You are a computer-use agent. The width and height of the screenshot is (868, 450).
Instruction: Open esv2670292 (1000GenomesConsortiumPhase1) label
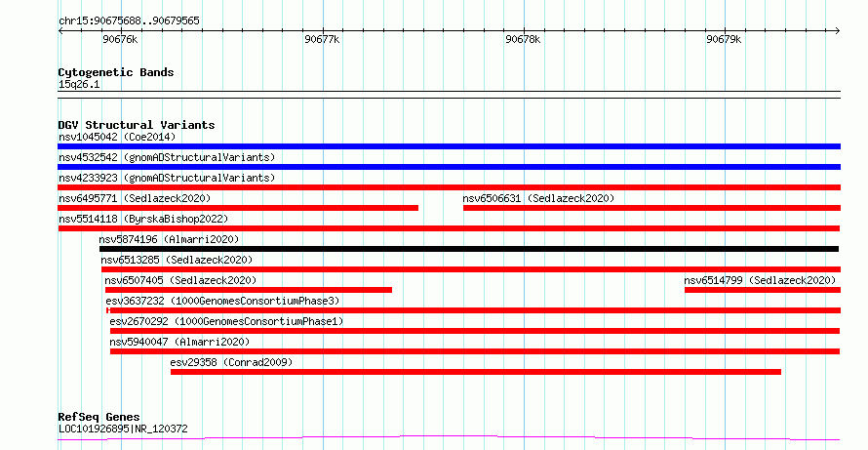(226, 321)
